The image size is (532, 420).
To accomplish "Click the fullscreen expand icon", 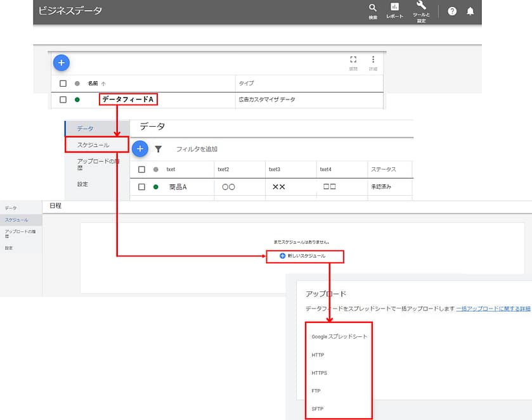I will point(353,60).
